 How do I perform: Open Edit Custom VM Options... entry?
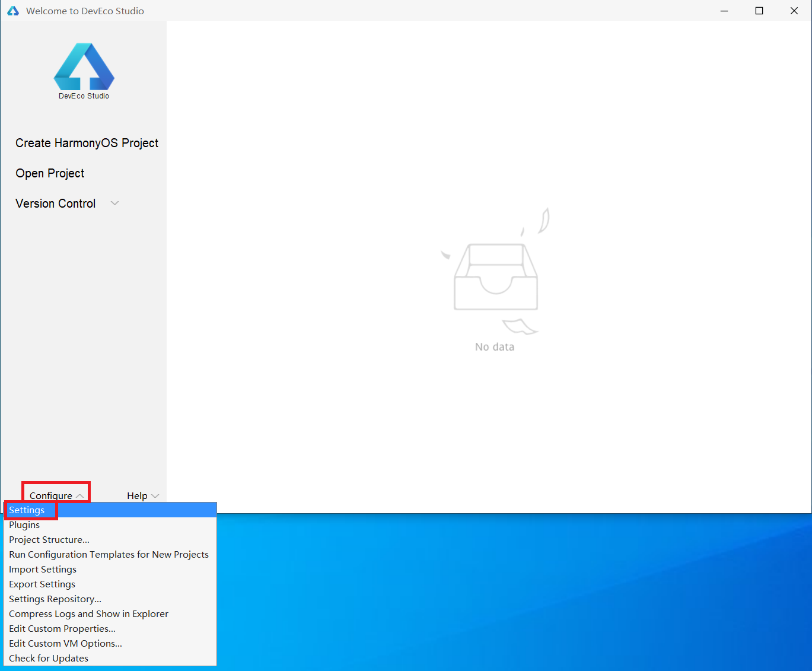pos(110,644)
